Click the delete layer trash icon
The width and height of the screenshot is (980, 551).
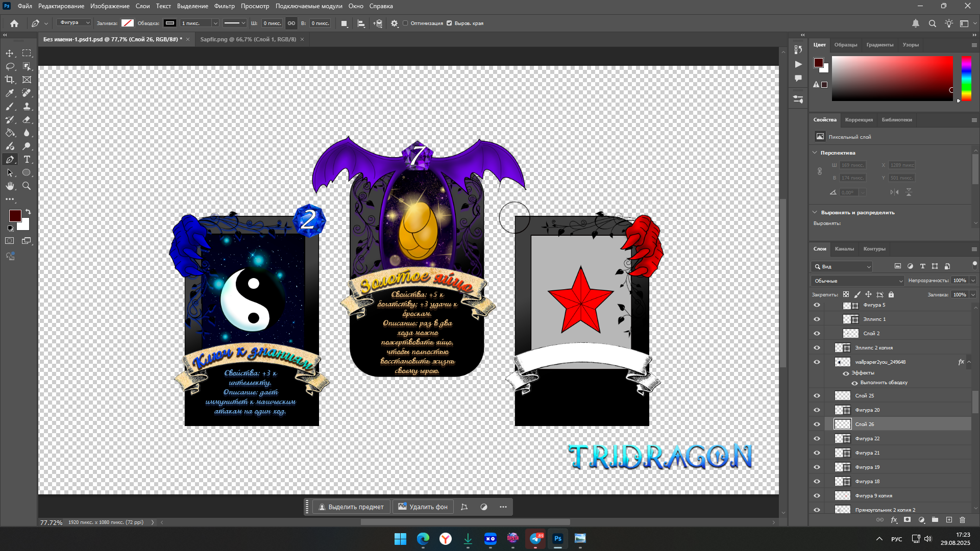click(962, 520)
